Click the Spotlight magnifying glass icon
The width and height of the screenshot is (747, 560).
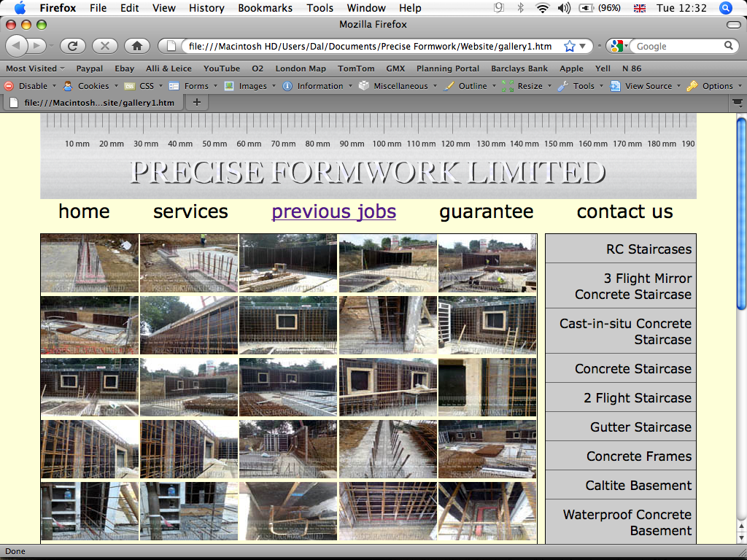[x=725, y=8]
